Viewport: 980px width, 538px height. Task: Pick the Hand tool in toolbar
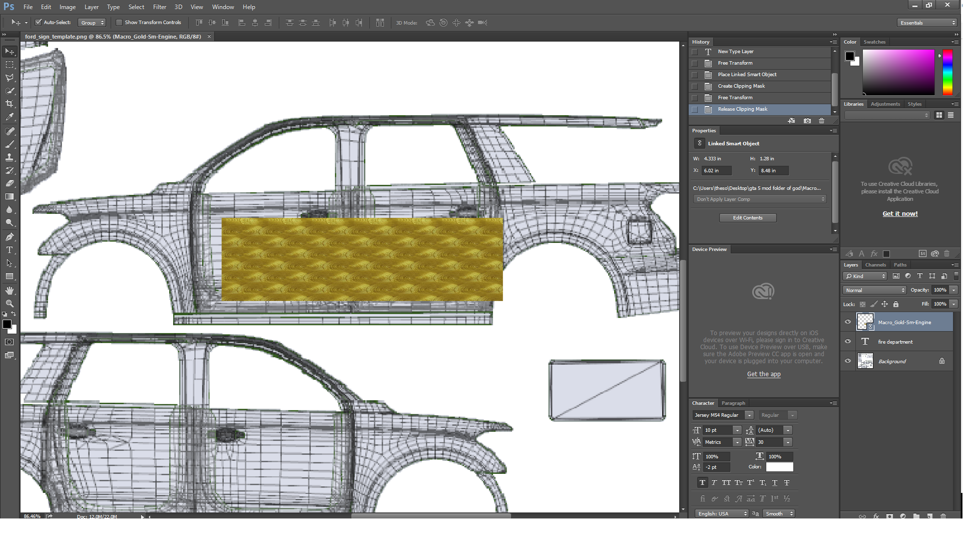pyautogui.click(x=10, y=291)
